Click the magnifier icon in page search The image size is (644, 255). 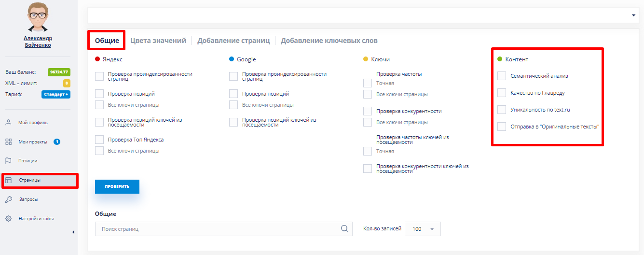[344, 229]
